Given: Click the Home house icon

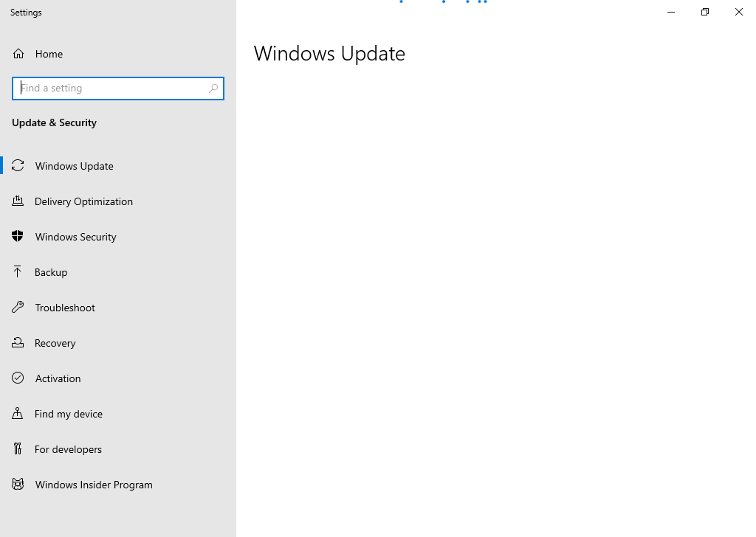Looking at the screenshot, I should click(18, 53).
